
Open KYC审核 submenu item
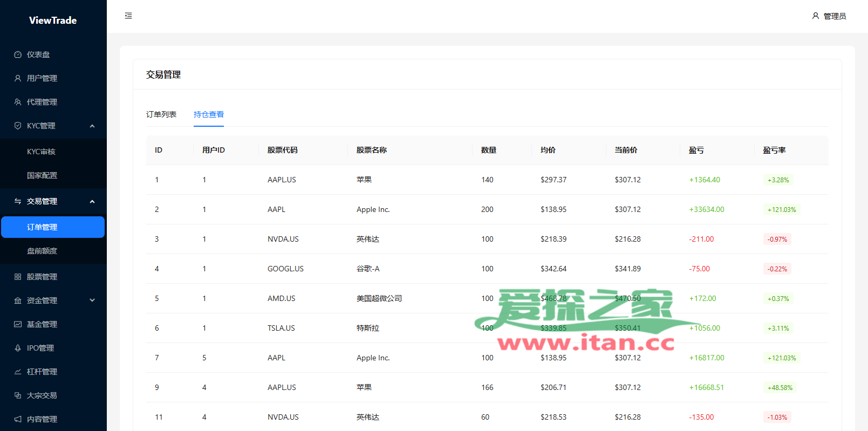click(53, 152)
